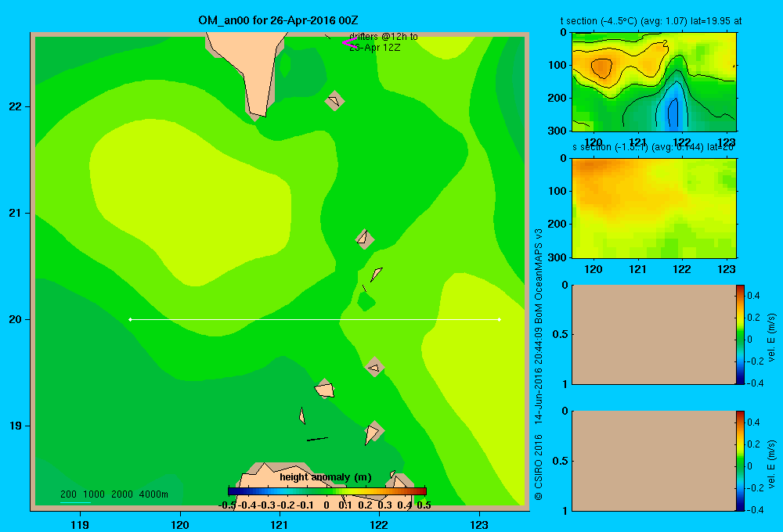Click the vertical CSIRO OceanMAPS copyright text
The height and width of the screenshot is (532, 783).
click(539, 365)
